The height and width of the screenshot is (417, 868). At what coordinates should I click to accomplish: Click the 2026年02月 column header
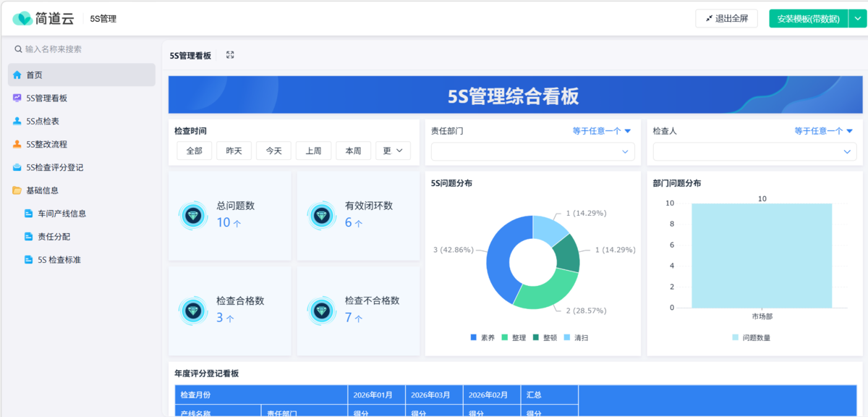492,395
